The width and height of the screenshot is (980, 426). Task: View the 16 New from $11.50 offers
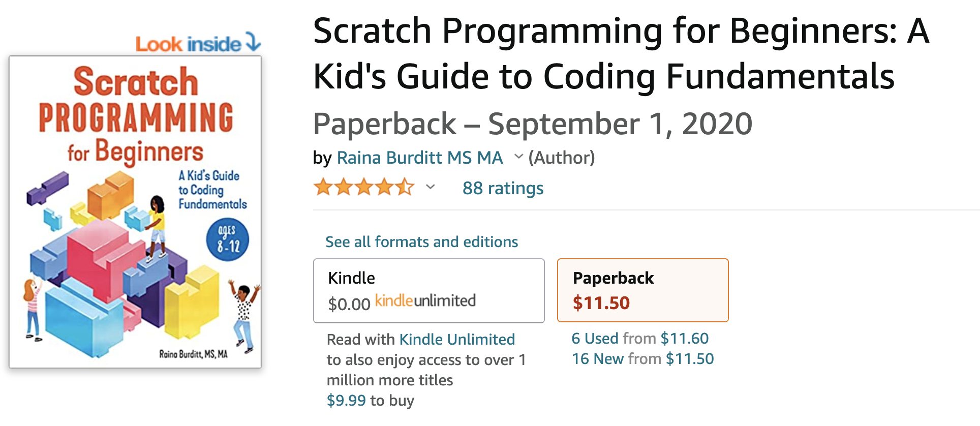click(x=642, y=358)
